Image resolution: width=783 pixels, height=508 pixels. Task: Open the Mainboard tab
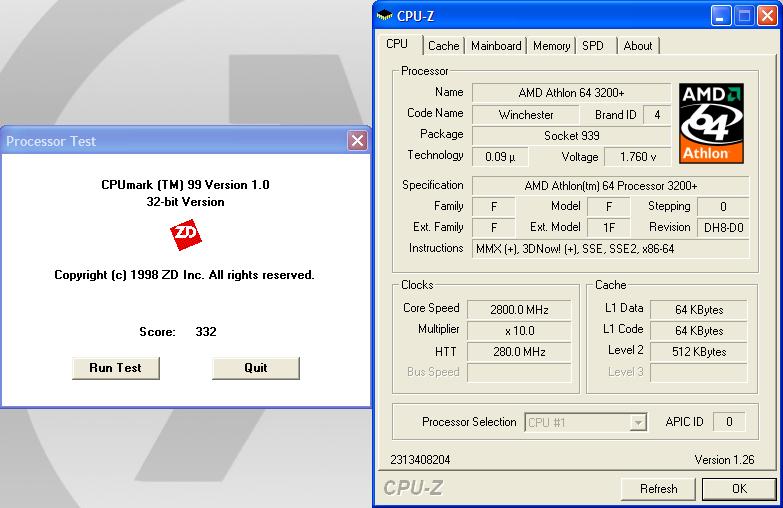[496, 46]
